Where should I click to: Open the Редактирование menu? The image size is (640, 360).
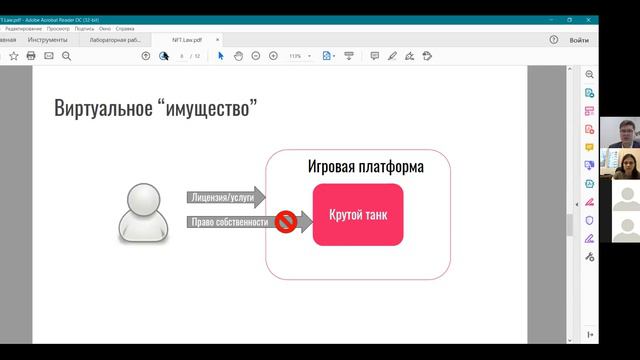point(23,29)
